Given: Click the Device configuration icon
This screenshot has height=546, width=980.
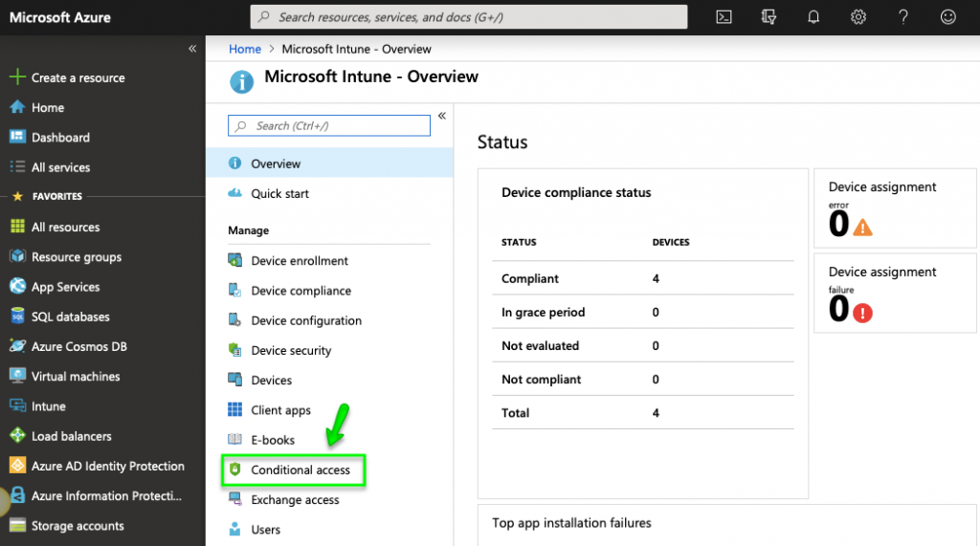Looking at the screenshot, I should click(x=235, y=319).
